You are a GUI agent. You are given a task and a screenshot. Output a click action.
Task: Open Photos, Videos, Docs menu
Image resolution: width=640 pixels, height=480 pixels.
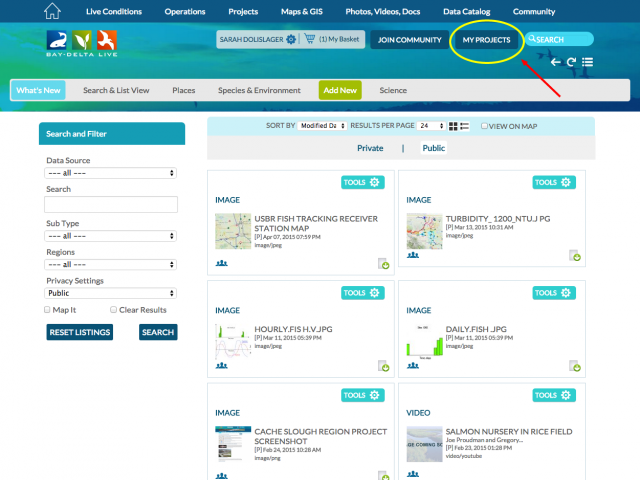pyautogui.click(x=383, y=11)
